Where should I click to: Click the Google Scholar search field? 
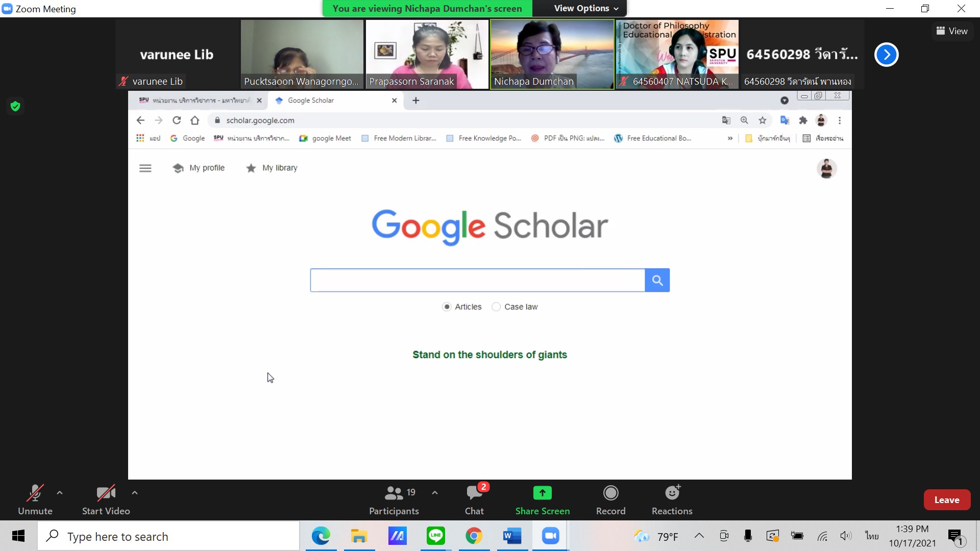pos(478,280)
